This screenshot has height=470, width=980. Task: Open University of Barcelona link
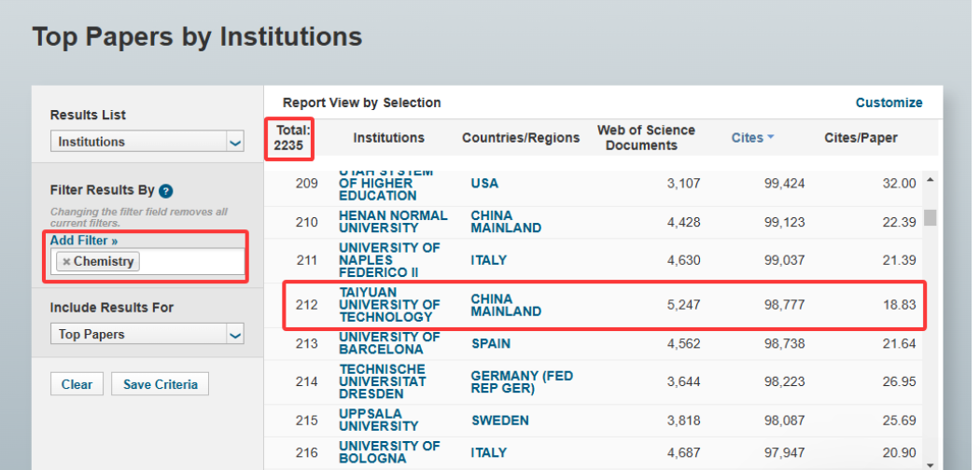389,343
